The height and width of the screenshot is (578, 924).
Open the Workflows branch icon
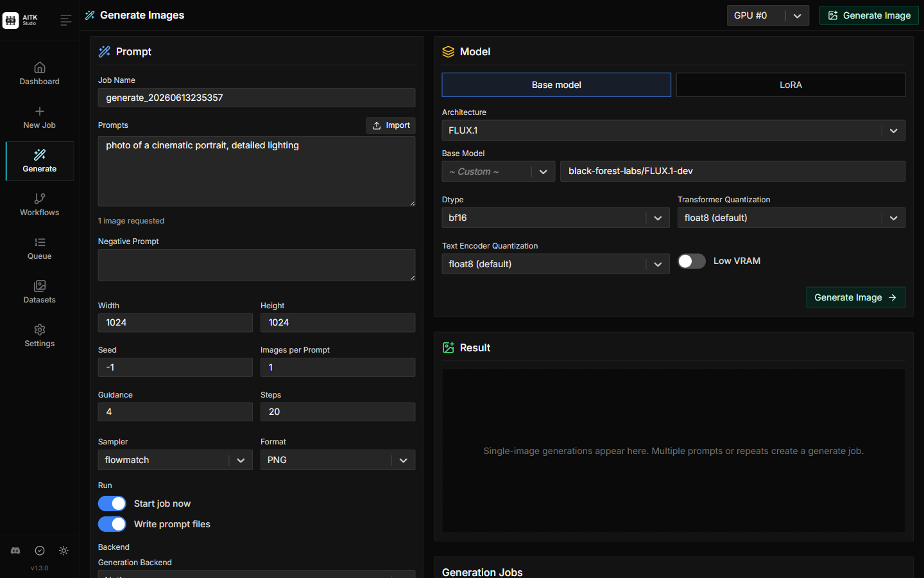pos(40,198)
